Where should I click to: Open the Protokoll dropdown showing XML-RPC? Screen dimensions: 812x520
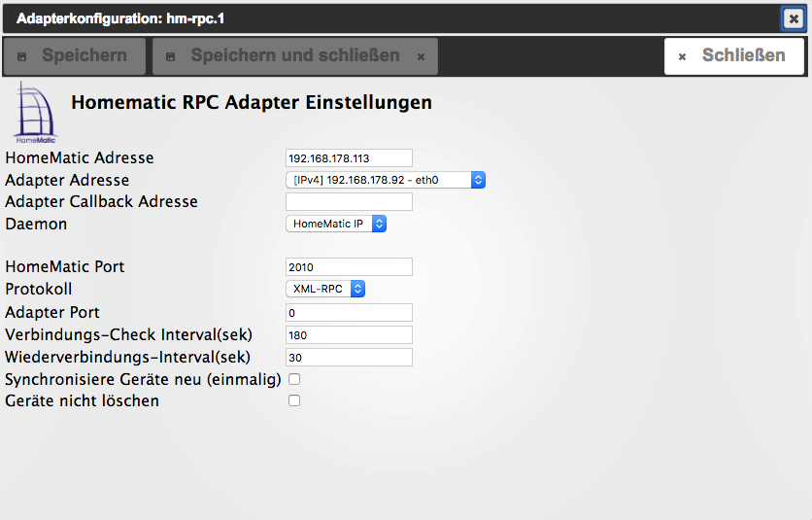pos(325,289)
